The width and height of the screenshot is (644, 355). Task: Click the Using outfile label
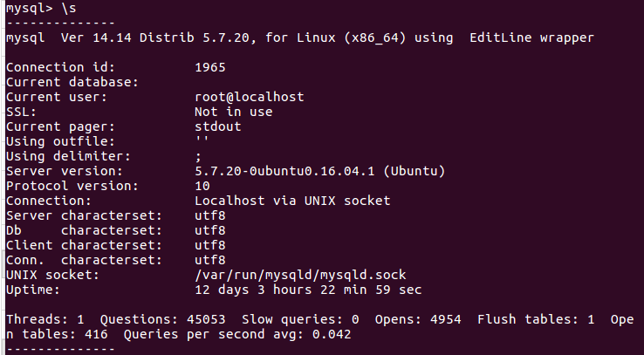pyautogui.click(x=60, y=141)
